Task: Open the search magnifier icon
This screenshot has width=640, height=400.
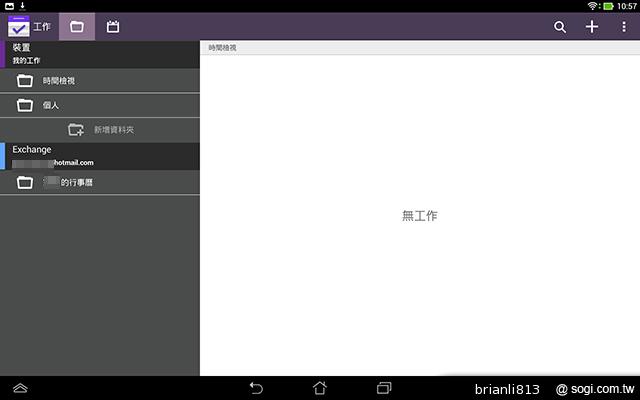Action: coord(560,27)
